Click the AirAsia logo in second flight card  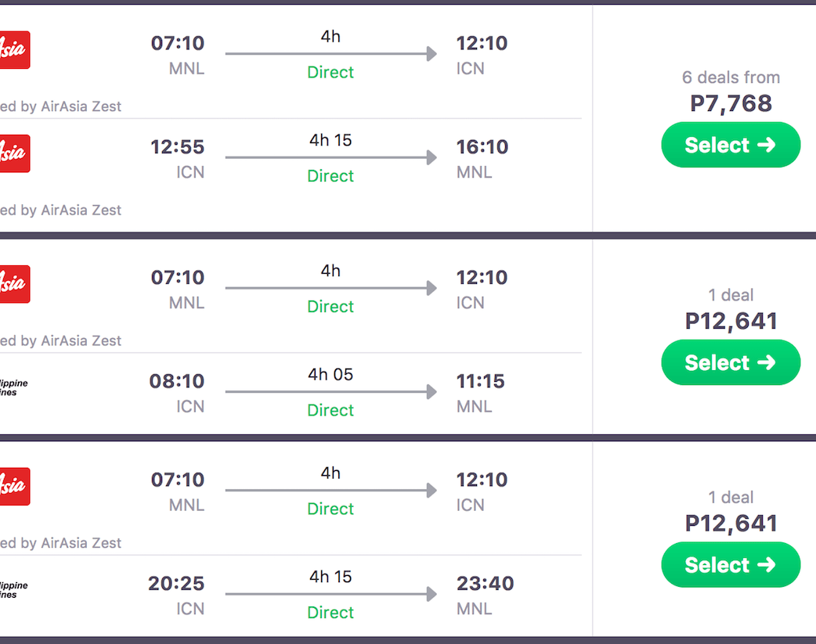[13, 284]
